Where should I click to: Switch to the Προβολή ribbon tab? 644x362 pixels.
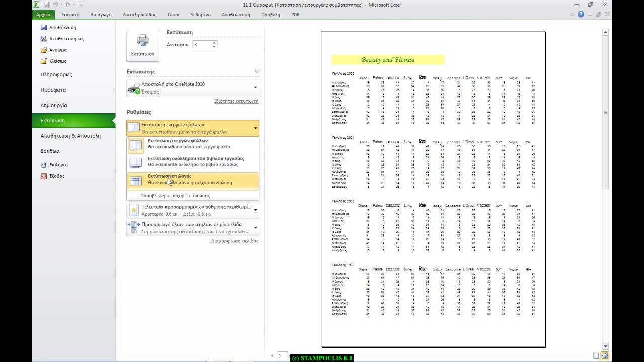(x=271, y=15)
